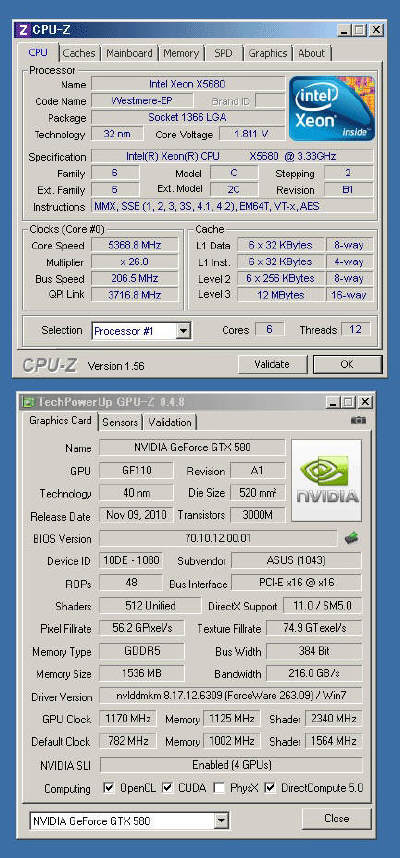
Task: Toggle the OpenCL checkbox
Action: tap(109, 788)
